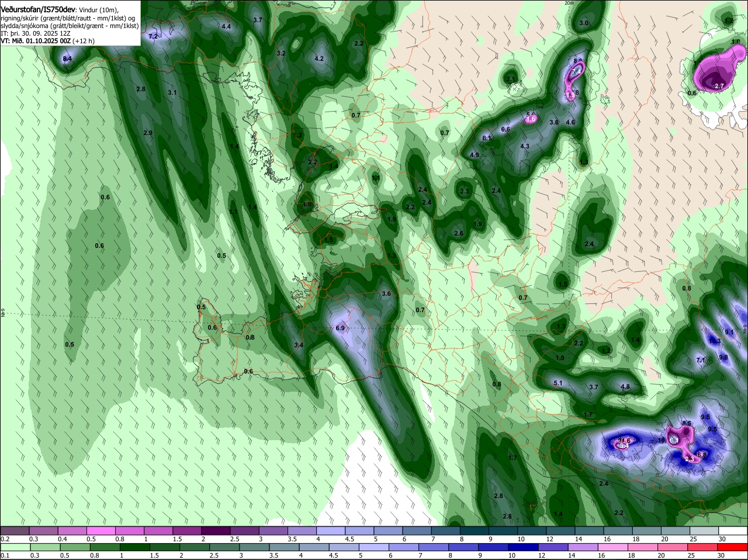Click the precipitation value 2.6 on the map
748x560 pixels.
point(459,233)
